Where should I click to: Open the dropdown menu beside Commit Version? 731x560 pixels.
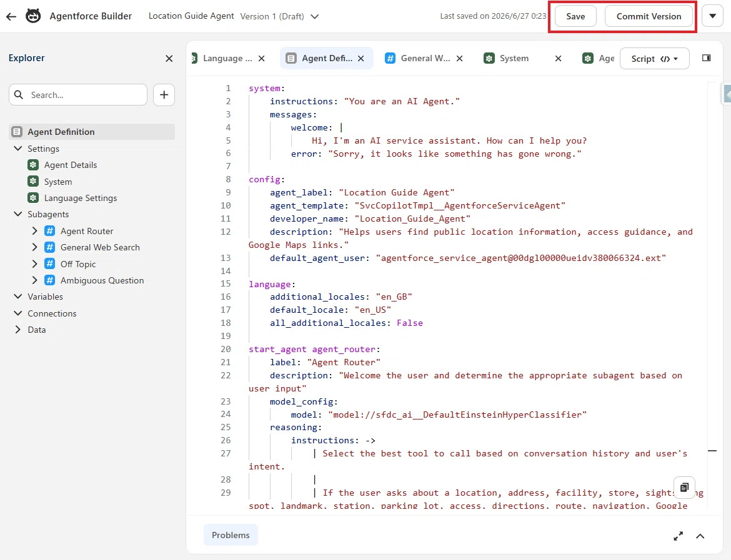click(712, 16)
